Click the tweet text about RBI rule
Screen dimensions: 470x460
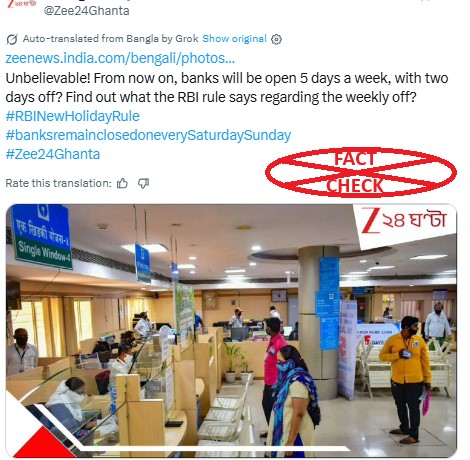pyautogui.click(x=227, y=88)
